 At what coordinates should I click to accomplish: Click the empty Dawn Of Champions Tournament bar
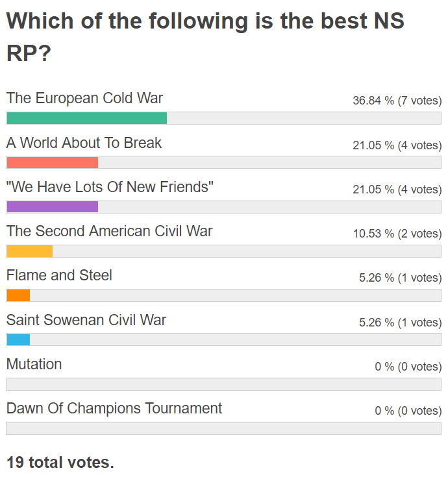pyautogui.click(x=224, y=428)
